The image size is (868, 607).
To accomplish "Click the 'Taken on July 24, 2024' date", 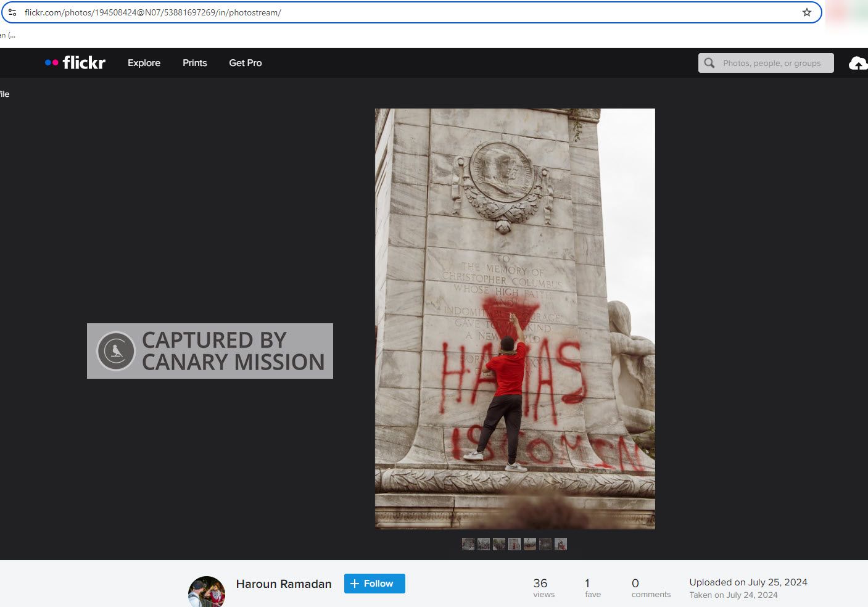I will (733, 595).
